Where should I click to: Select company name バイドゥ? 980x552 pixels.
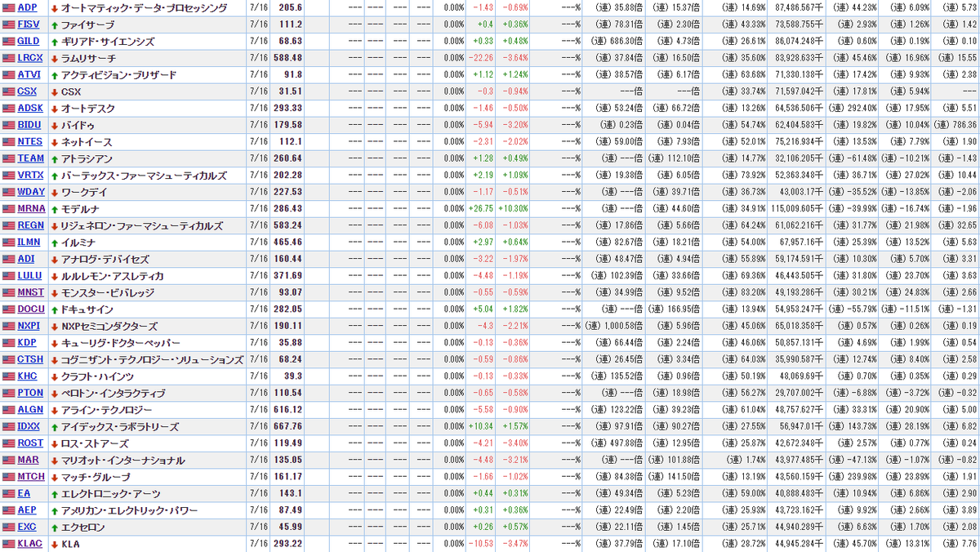[78, 125]
